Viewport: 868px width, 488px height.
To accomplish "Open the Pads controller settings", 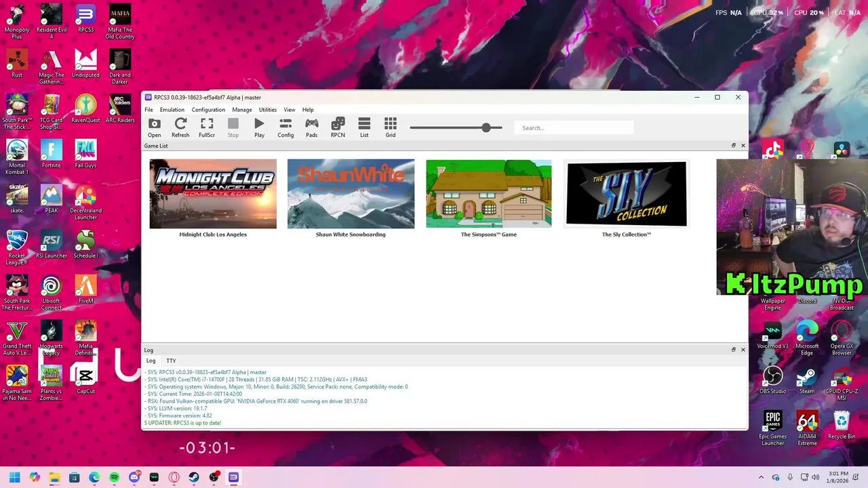I will click(311, 127).
